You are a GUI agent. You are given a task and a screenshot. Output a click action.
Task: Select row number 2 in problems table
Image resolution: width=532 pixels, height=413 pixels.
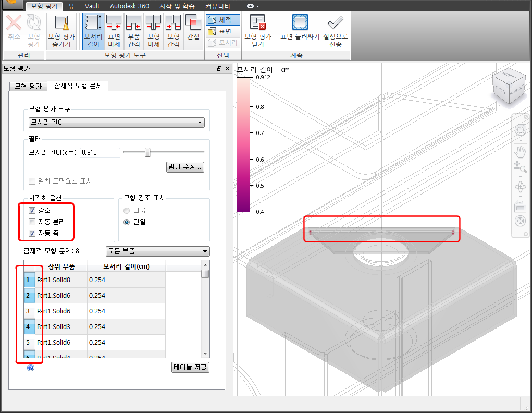pos(30,296)
